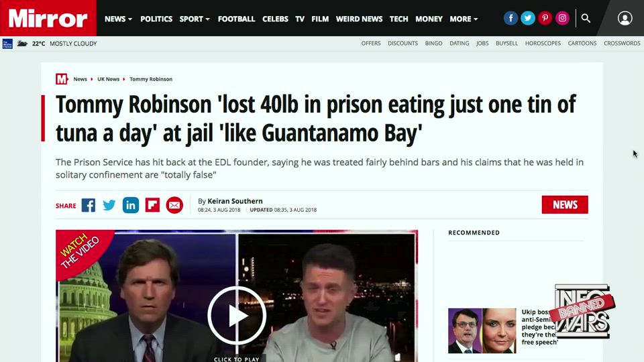Expand the SPORT dropdown menu

click(195, 19)
